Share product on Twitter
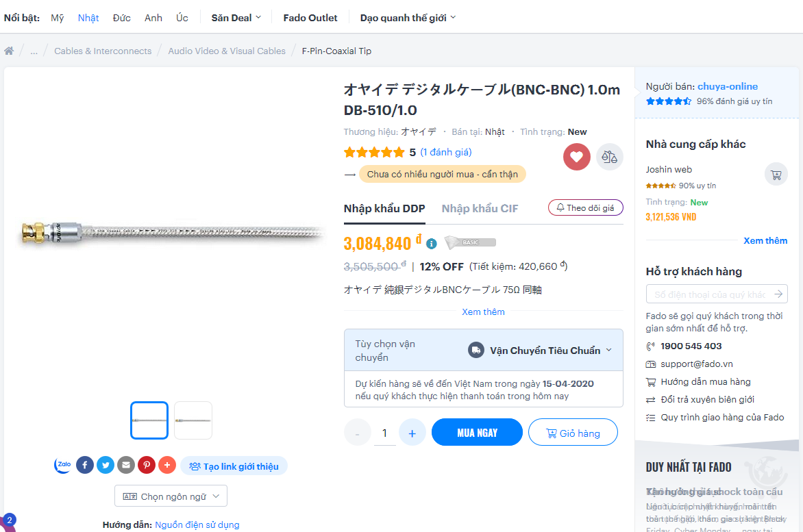Screen dimensions: 803x532 106,465
